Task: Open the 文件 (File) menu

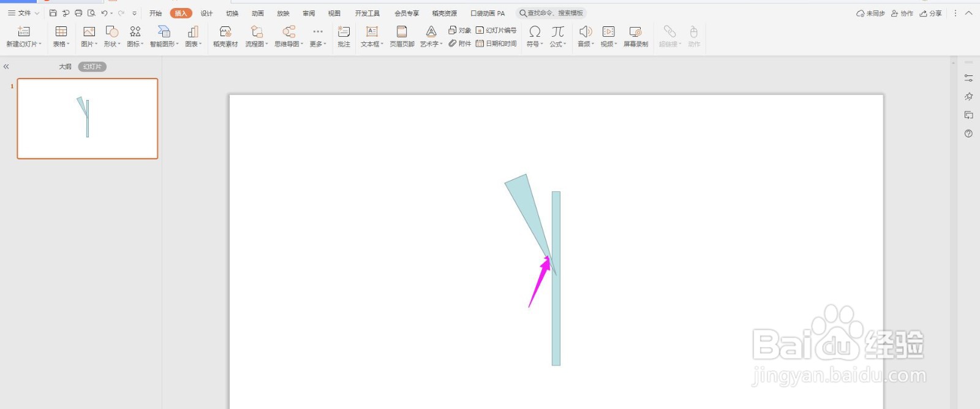Action: [24, 13]
